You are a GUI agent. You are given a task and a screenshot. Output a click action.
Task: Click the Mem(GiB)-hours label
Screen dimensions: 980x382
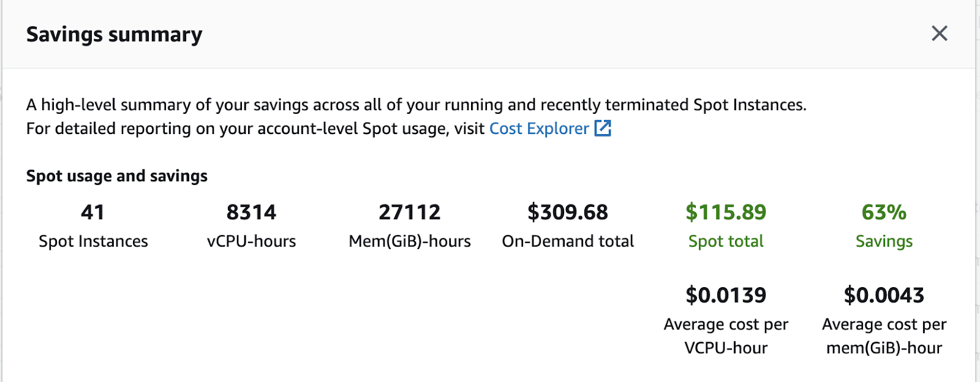tap(410, 241)
